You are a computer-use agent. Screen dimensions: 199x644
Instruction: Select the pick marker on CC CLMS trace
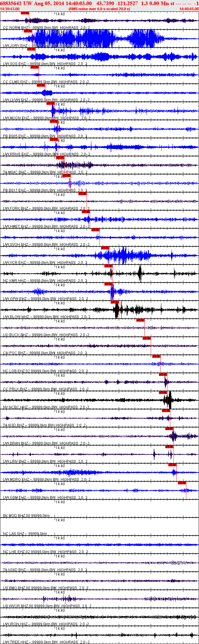click(35, 67)
